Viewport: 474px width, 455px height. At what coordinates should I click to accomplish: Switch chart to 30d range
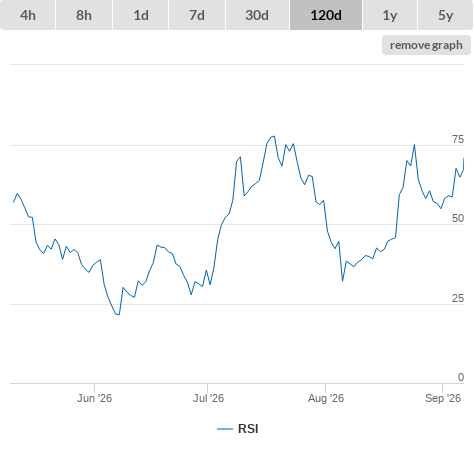click(x=257, y=15)
